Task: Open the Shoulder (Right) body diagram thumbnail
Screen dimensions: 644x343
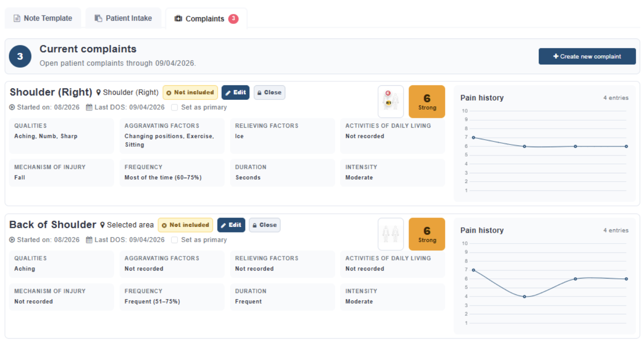Action: point(390,102)
